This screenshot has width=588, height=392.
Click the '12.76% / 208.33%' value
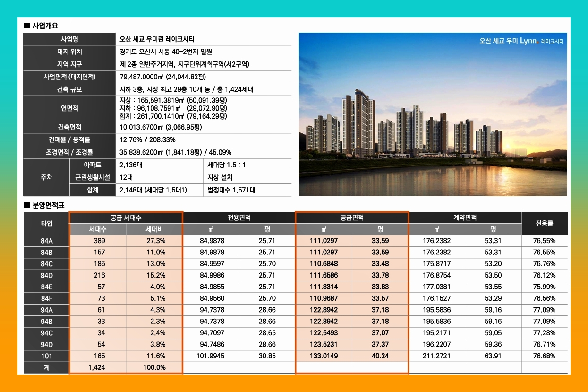(x=148, y=140)
